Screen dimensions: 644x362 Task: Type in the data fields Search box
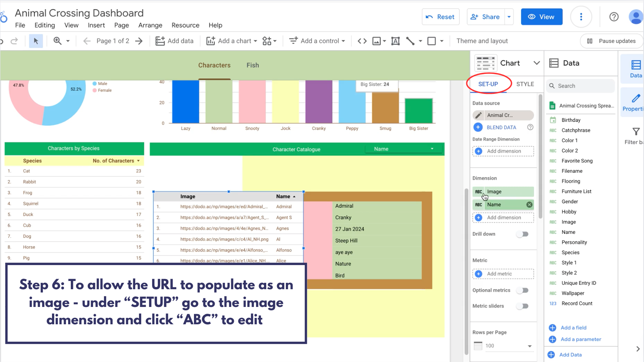584,86
